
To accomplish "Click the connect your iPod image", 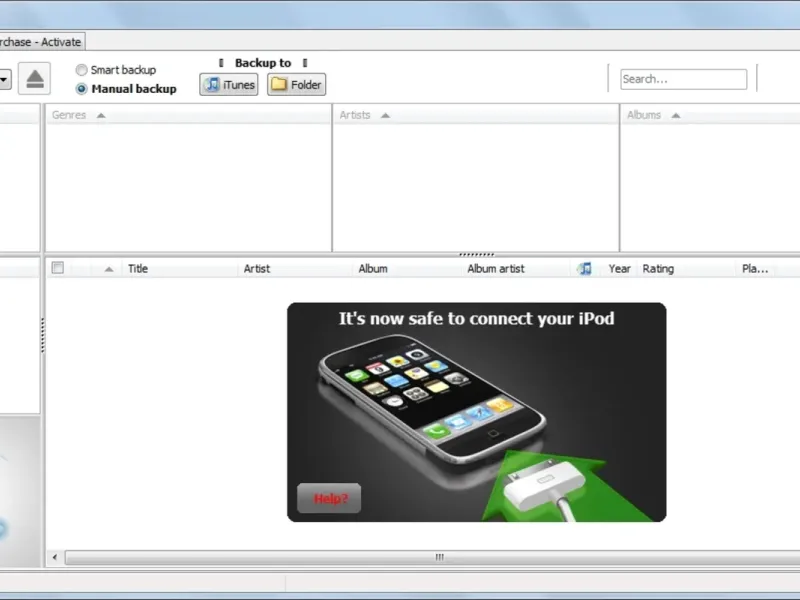I will coord(477,412).
